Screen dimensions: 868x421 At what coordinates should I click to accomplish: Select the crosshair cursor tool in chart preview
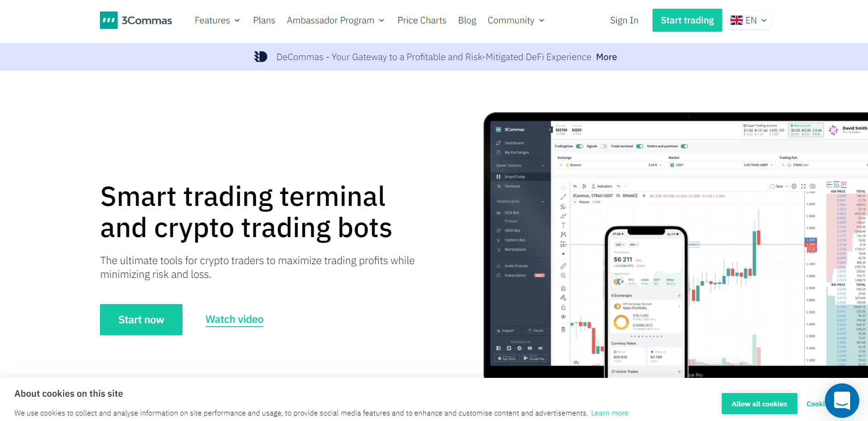(x=563, y=188)
